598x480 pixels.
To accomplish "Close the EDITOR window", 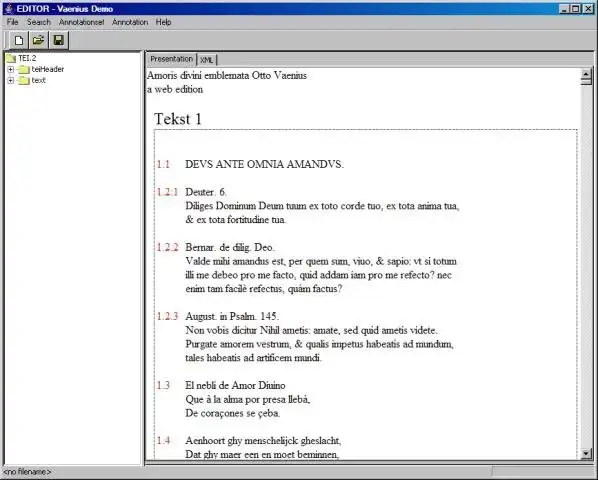I will (588, 9).
